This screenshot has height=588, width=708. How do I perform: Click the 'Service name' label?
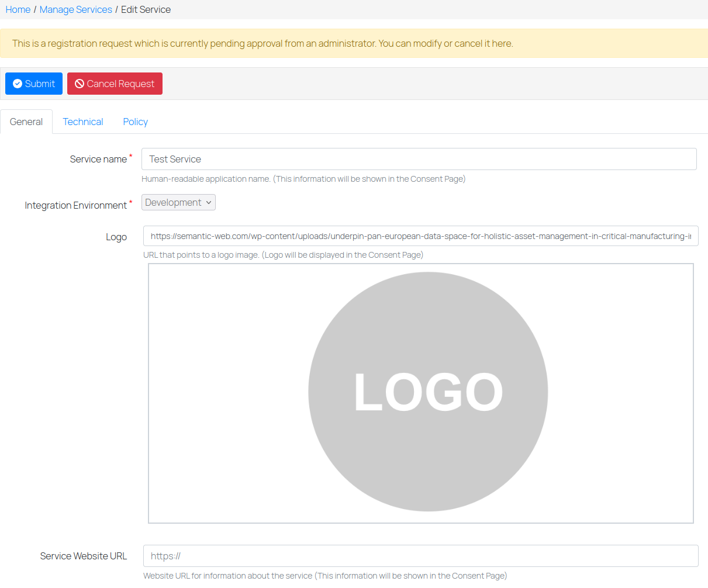coord(98,159)
